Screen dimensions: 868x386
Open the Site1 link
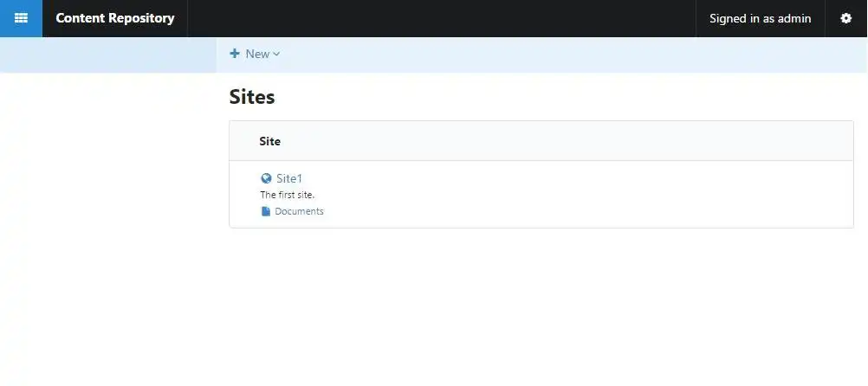[x=289, y=178]
